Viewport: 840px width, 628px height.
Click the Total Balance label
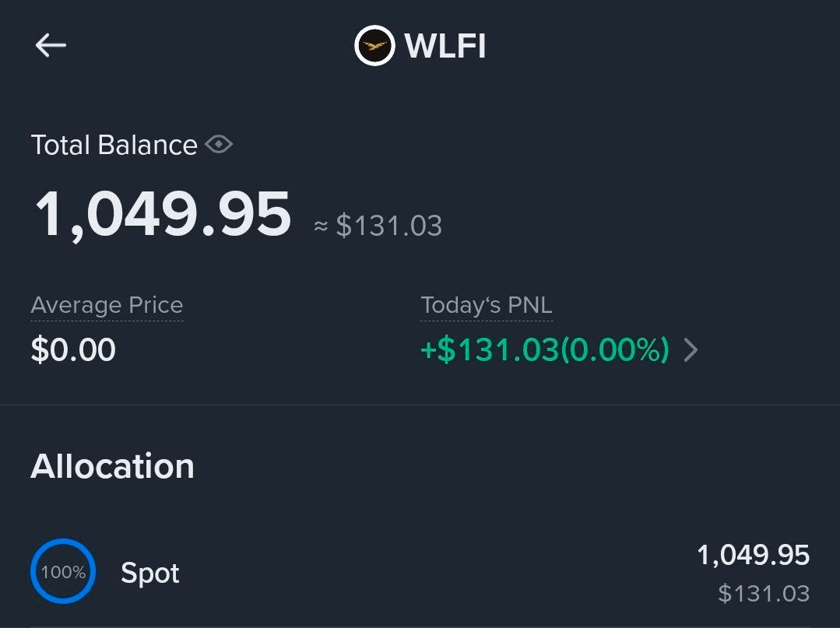click(114, 146)
